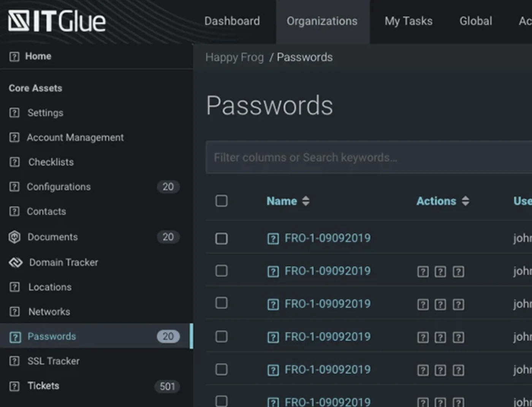Click the Locations sidebar icon
The image size is (532, 407).
pos(14,287)
